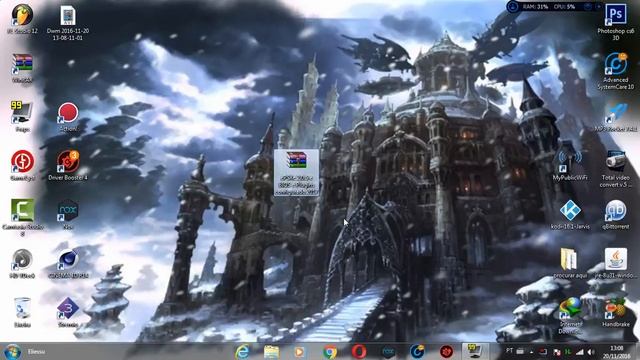Launch the Fraps desktop shortcut
The height and width of the screenshot is (360, 640).
coord(22,117)
